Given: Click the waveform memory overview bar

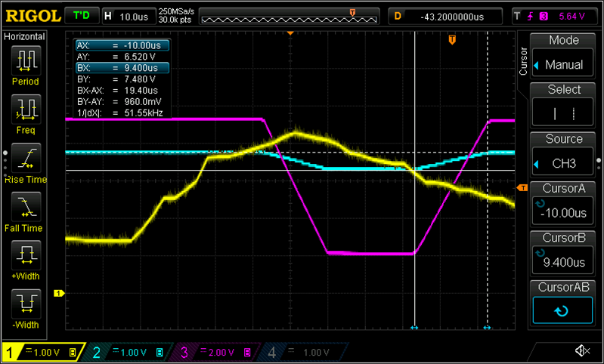Looking at the screenshot, I should point(290,17).
